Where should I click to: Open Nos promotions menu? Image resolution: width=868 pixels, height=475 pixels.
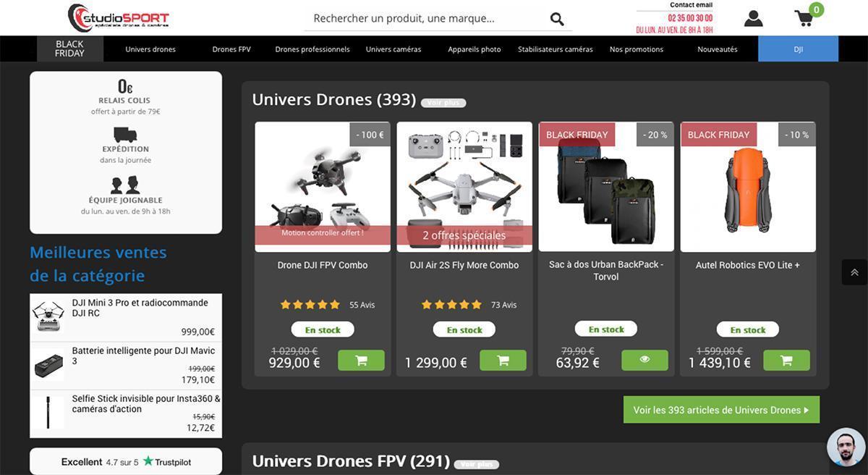coord(637,49)
